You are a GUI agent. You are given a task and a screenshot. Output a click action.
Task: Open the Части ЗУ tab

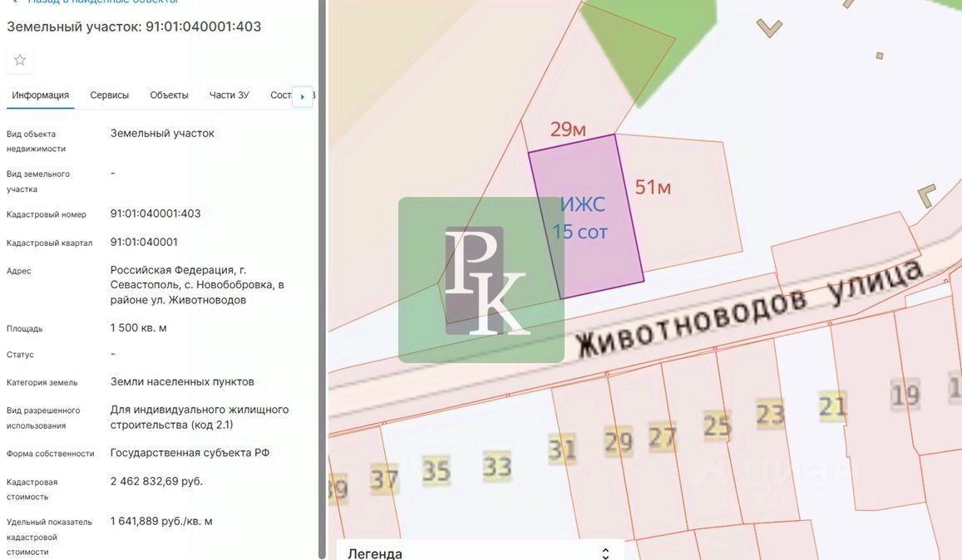pyautogui.click(x=229, y=96)
